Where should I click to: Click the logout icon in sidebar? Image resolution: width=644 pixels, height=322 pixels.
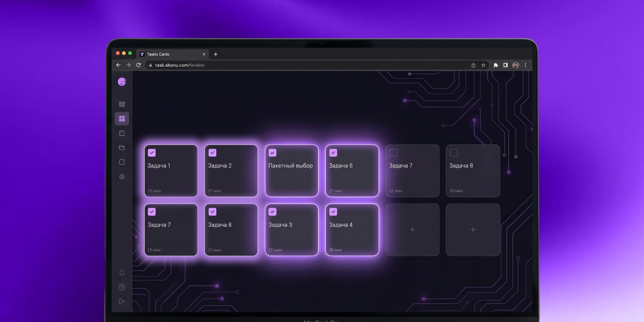pyautogui.click(x=122, y=301)
